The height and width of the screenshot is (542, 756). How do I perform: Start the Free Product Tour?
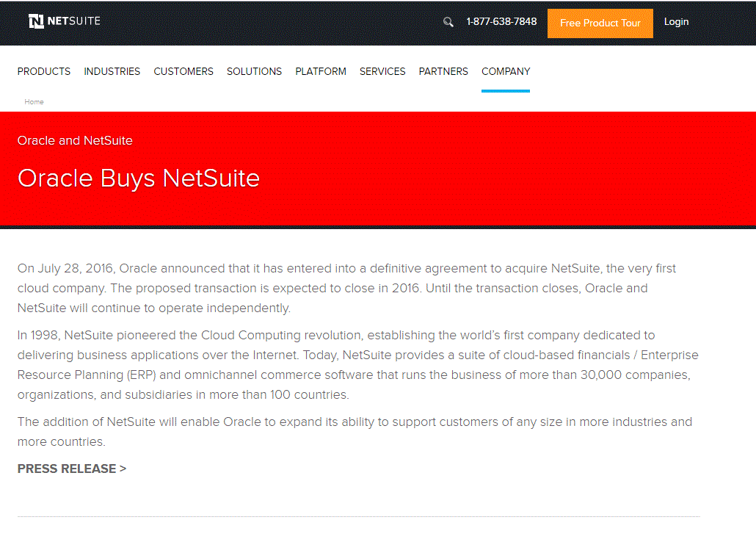[x=600, y=24]
